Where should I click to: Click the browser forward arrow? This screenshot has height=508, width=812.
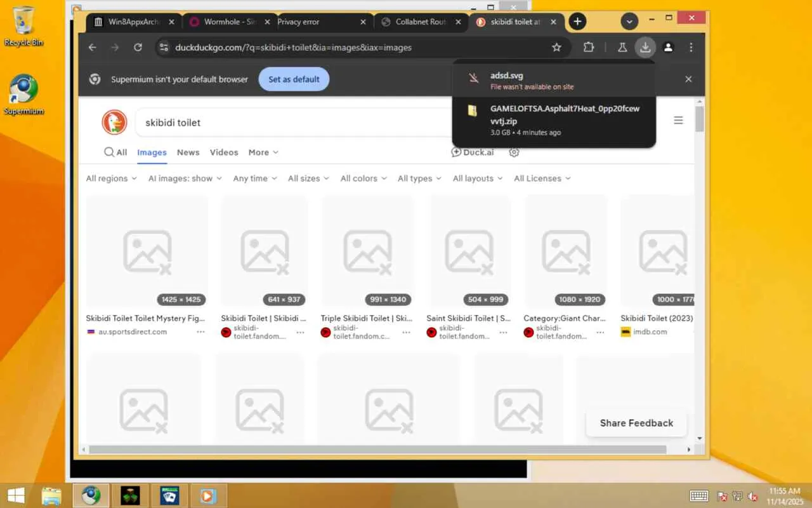(x=115, y=48)
